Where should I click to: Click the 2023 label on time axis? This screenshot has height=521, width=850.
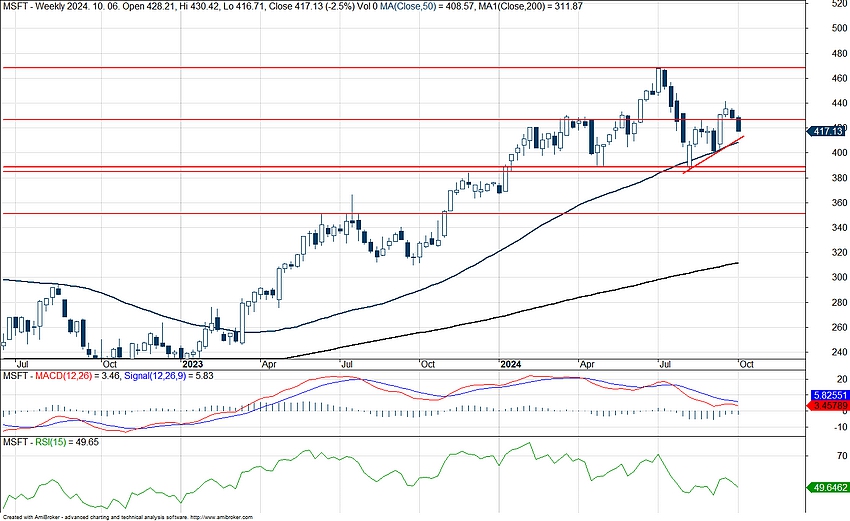pos(192,364)
